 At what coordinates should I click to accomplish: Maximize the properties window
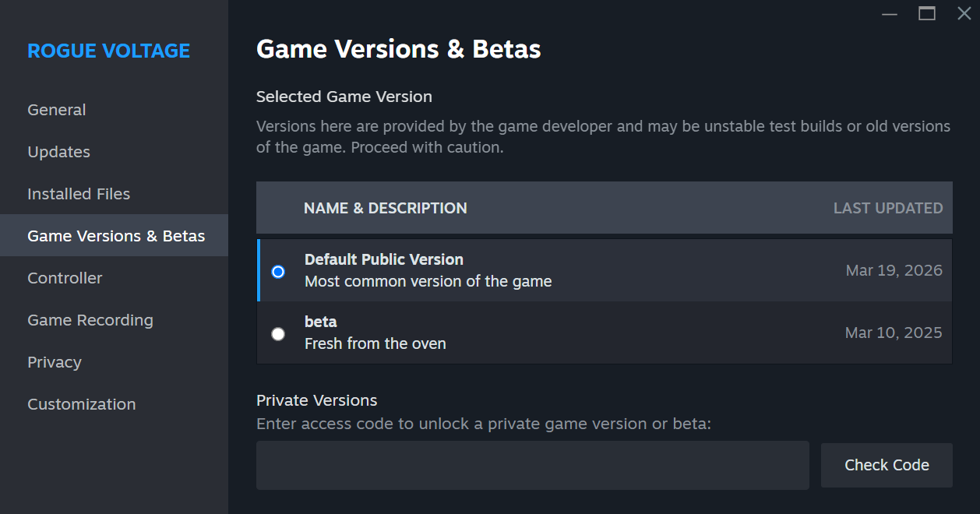click(926, 14)
